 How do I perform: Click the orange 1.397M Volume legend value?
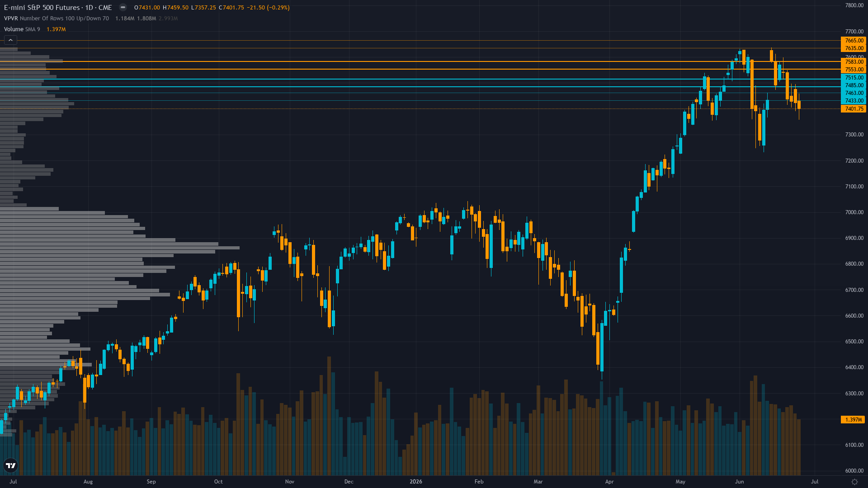click(56, 29)
